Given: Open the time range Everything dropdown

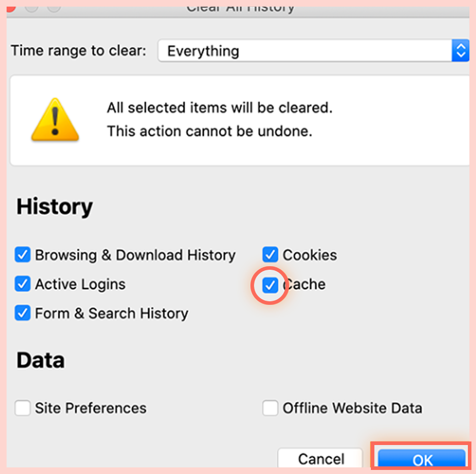Looking at the screenshot, I should pyautogui.click(x=305, y=51).
